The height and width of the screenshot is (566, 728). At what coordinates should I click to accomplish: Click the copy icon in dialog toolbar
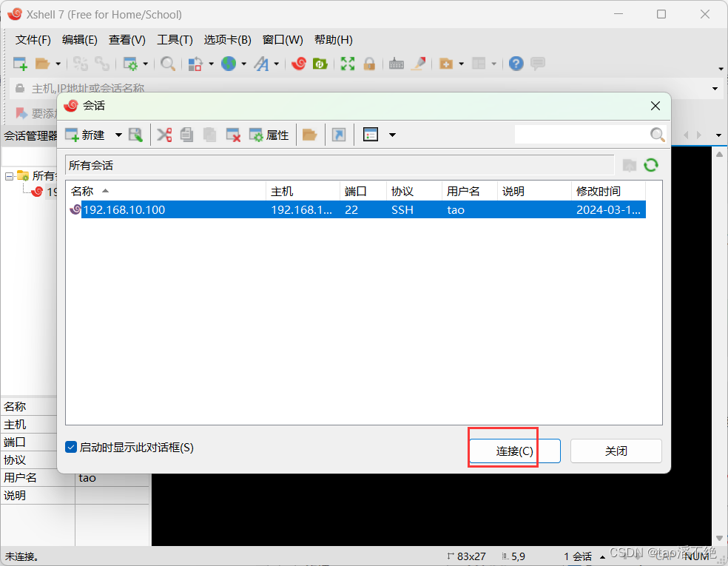pyautogui.click(x=186, y=135)
